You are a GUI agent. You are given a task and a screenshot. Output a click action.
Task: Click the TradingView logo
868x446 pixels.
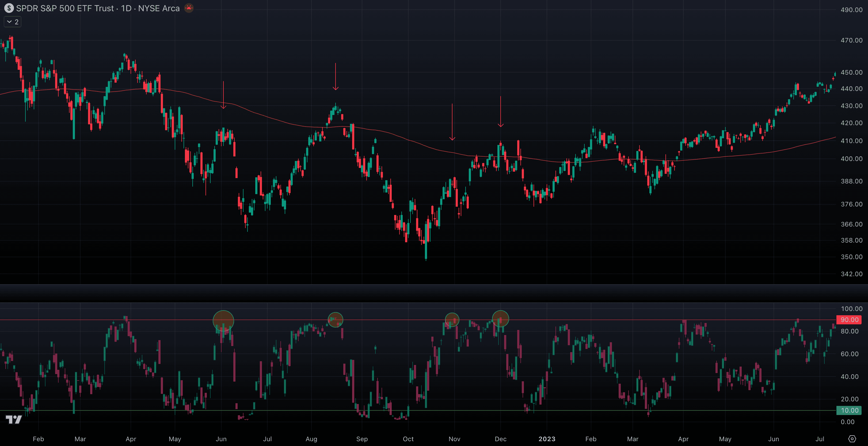[14, 420]
